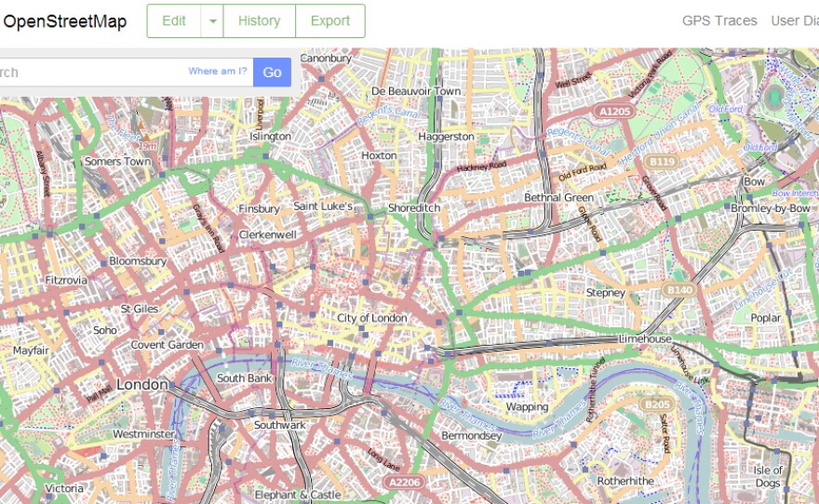The height and width of the screenshot is (504, 819).
Task: Click the 'Fitzrovia' map label
Action: [66, 280]
